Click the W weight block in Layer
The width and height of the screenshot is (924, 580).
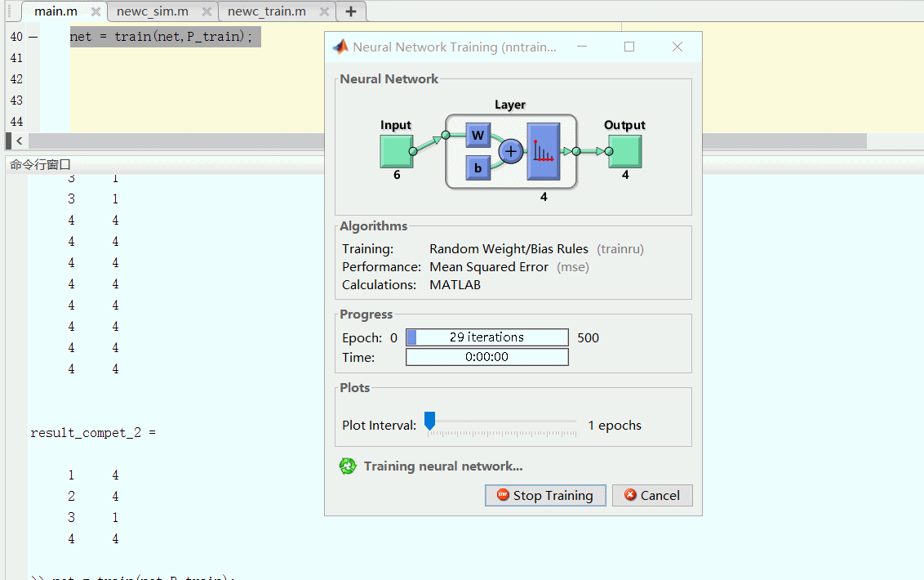point(478,135)
